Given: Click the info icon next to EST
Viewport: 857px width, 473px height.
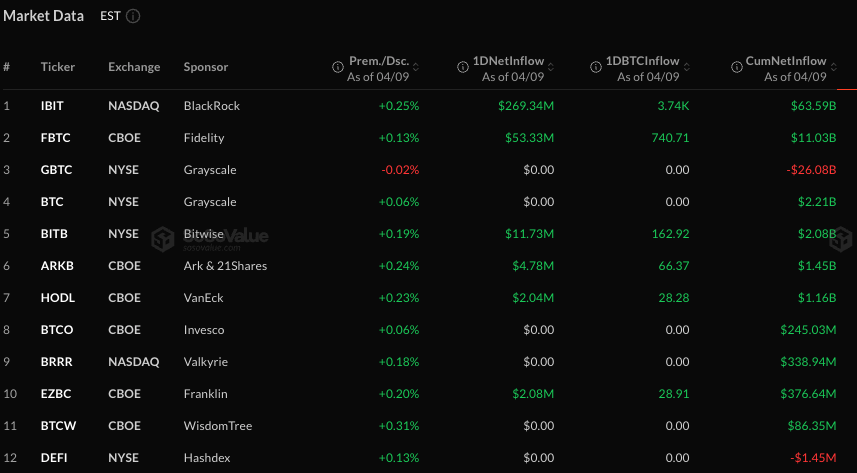Looking at the screenshot, I should [133, 16].
